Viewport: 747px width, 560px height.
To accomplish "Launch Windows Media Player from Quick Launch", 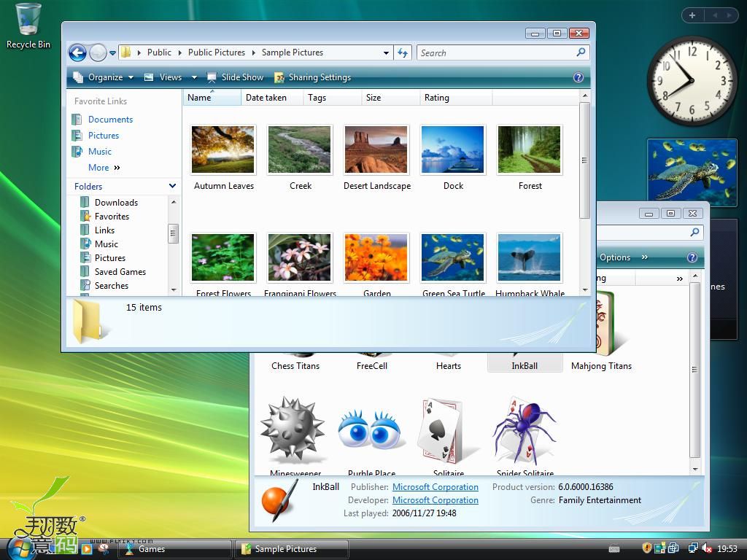I will (87, 548).
